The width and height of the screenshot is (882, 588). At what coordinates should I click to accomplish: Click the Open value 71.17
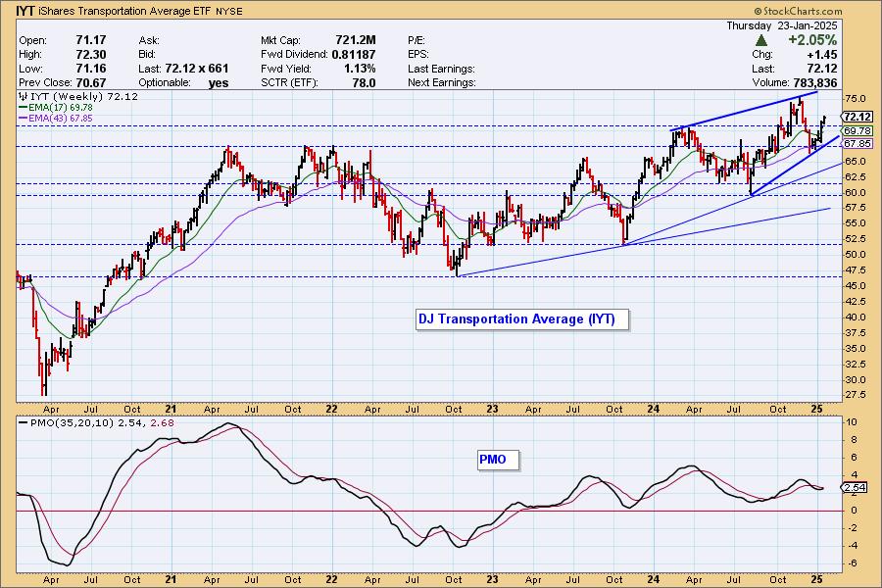tap(90, 40)
